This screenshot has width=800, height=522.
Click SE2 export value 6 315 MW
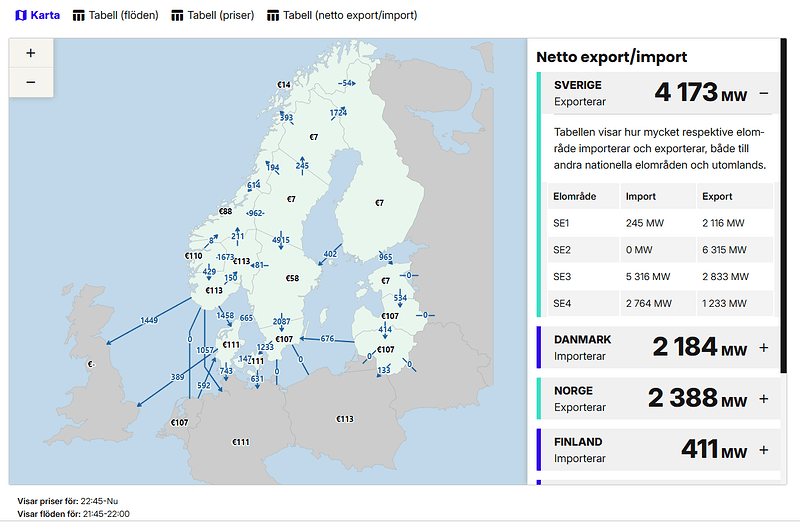724,250
